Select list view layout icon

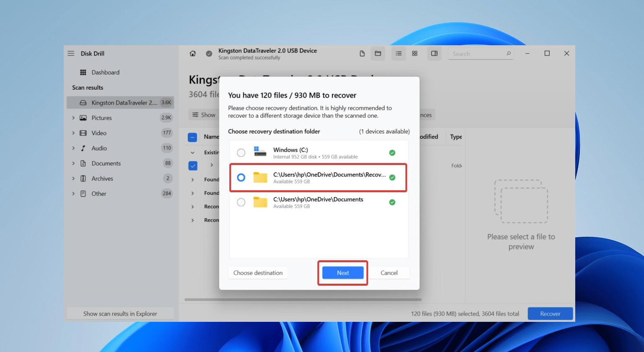[399, 54]
